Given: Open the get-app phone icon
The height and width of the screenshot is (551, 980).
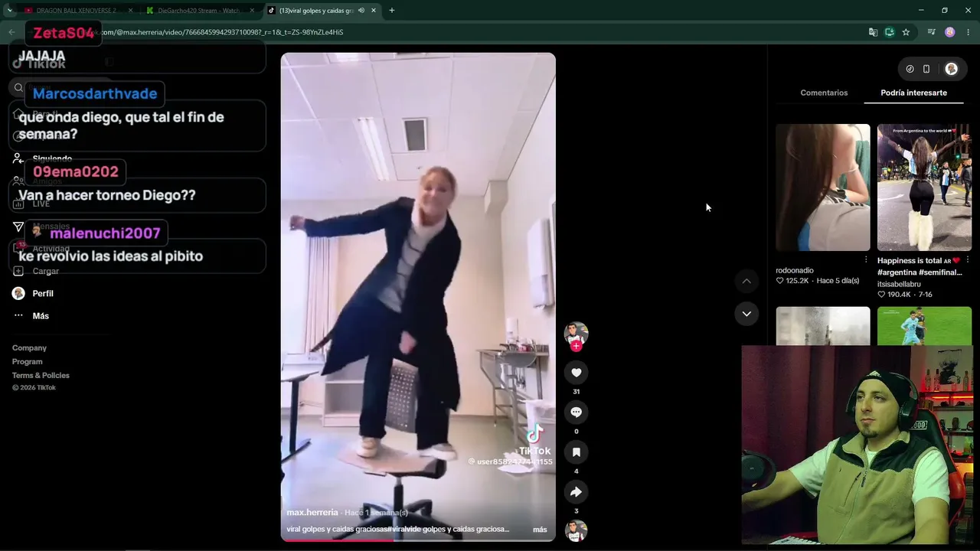Looking at the screenshot, I should pos(926,69).
